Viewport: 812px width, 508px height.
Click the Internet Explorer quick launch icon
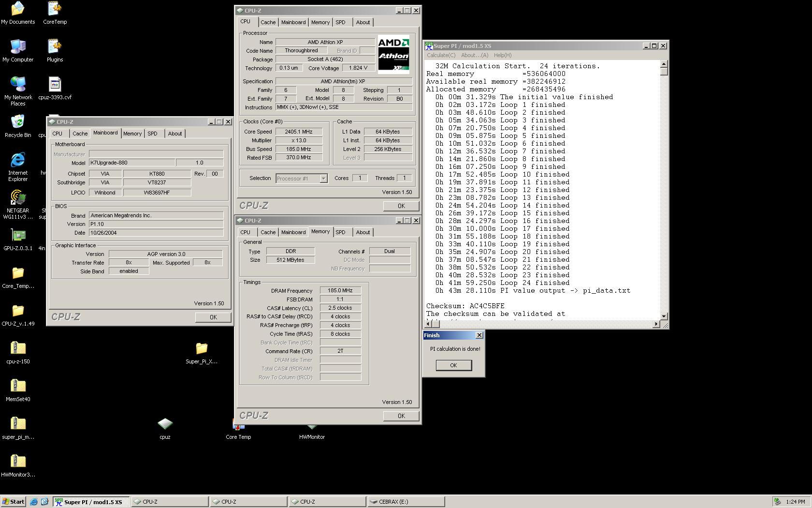34,502
